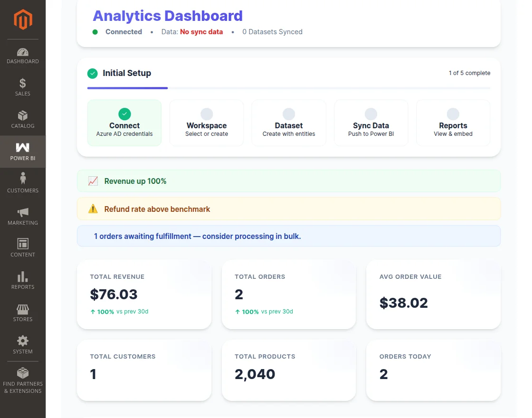Click the Orders Today value 2
532x418 pixels.
[383, 375]
